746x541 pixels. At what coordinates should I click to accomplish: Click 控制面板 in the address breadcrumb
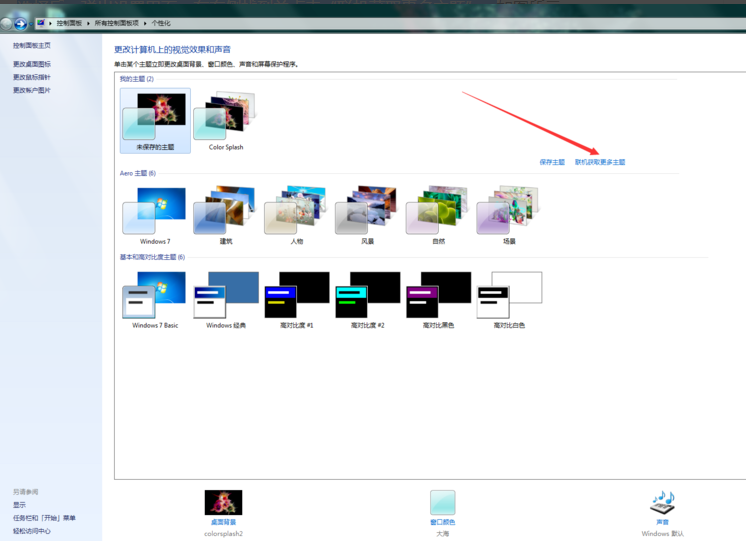(66, 23)
